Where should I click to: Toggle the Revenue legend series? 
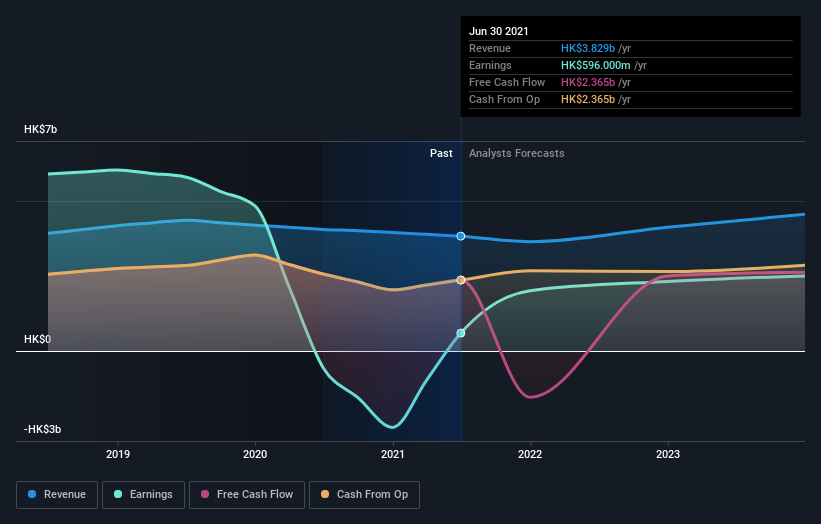pos(57,495)
